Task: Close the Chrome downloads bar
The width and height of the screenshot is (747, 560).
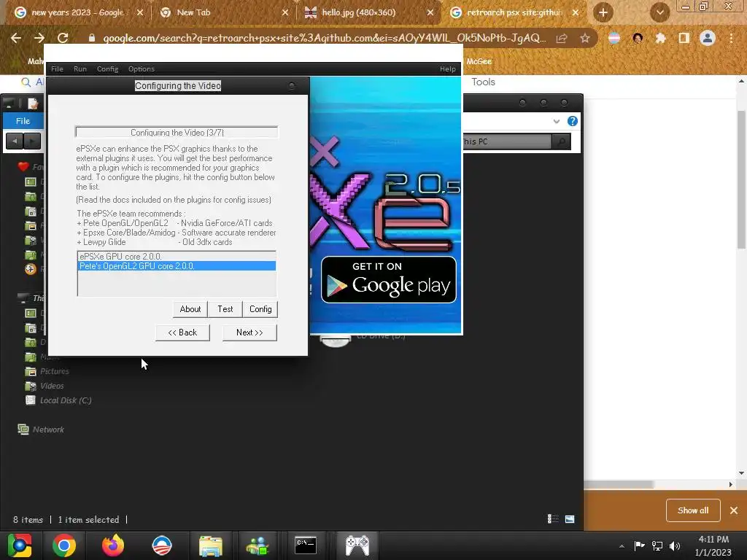Action: point(734,510)
